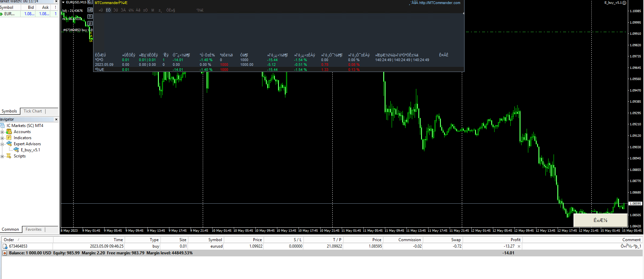Viewport: 644px width, 279px height.
Task: Select the E_buy_v5.1 tree item label
Action: pos(30,150)
